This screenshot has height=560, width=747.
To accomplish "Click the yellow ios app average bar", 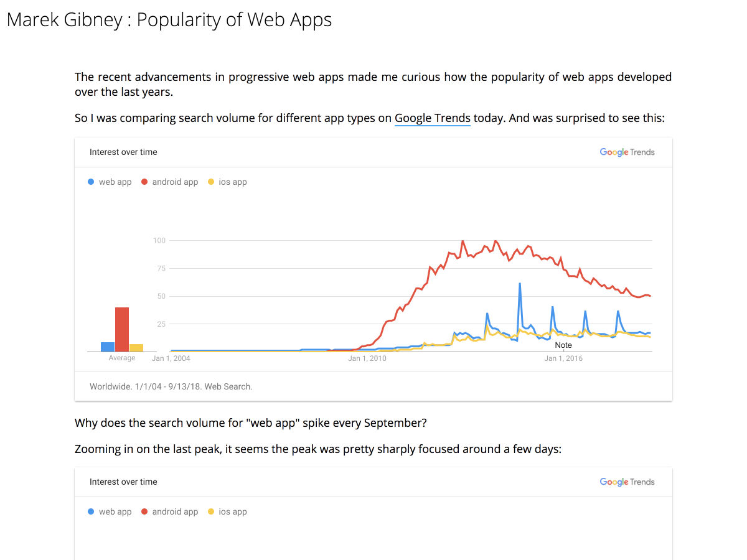I will [x=136, y=348].
